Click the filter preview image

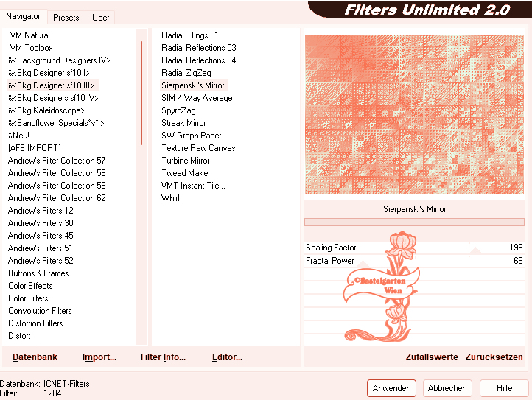414,114
